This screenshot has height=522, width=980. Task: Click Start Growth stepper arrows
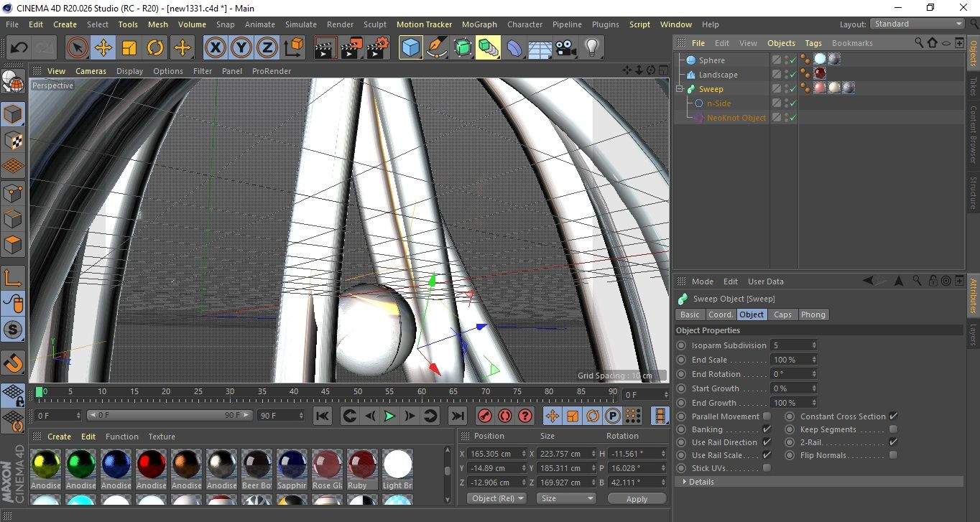[x=814, y=388]
